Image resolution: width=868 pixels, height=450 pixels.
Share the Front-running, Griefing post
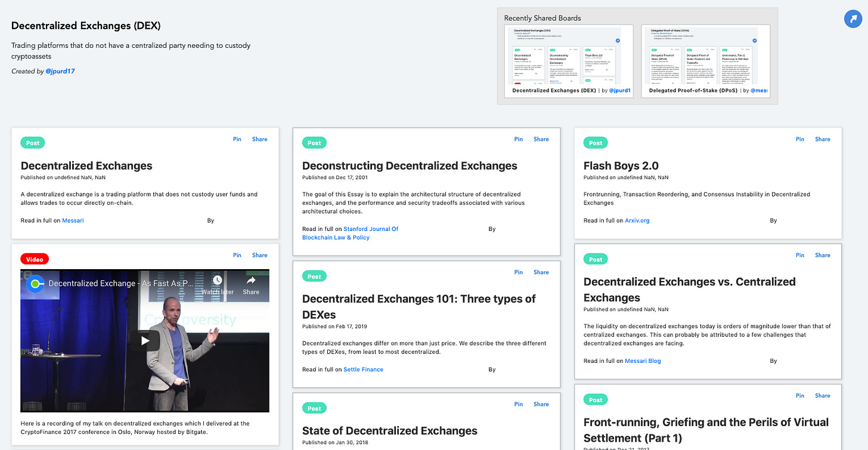pyautogui.click(x=823, y=395)
